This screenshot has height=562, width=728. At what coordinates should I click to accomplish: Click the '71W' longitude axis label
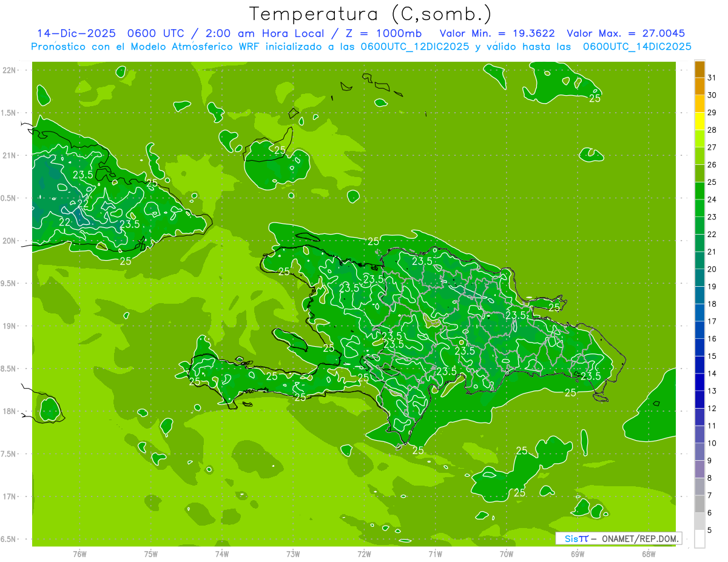(x=435, y=554)
